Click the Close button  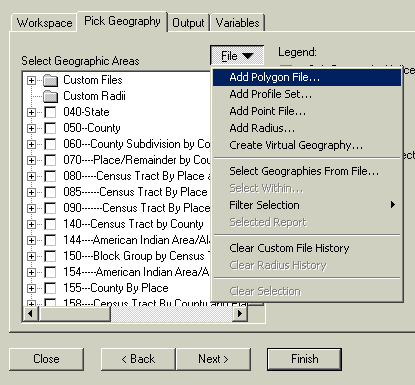point(46,359)
